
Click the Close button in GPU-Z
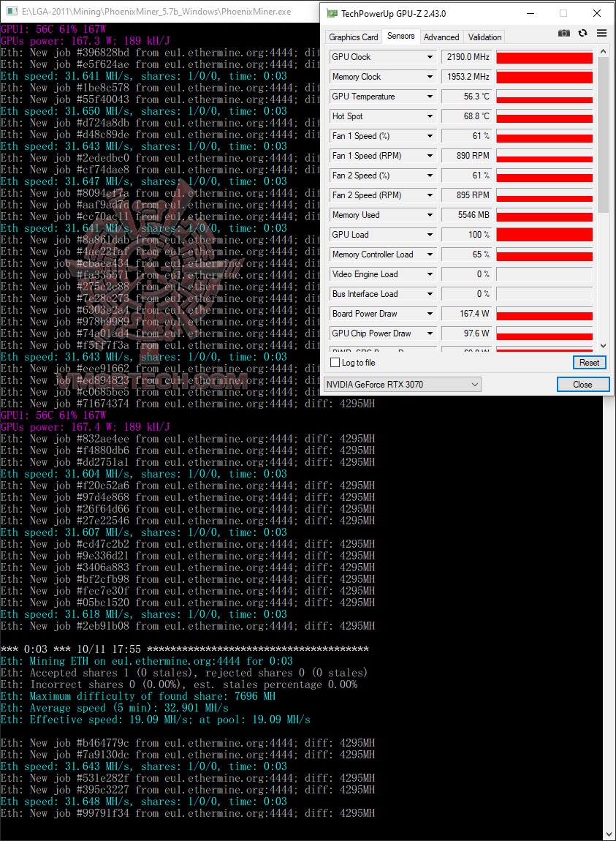583,385
